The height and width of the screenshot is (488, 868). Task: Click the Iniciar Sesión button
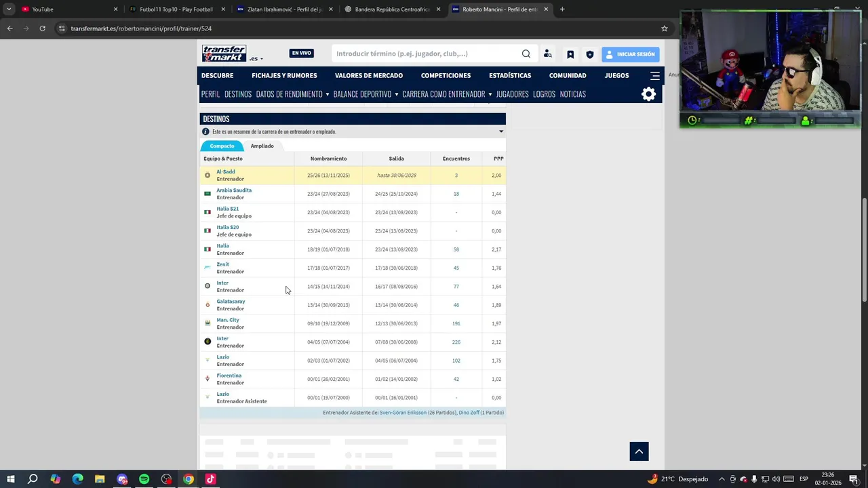[x=630, y=54]
